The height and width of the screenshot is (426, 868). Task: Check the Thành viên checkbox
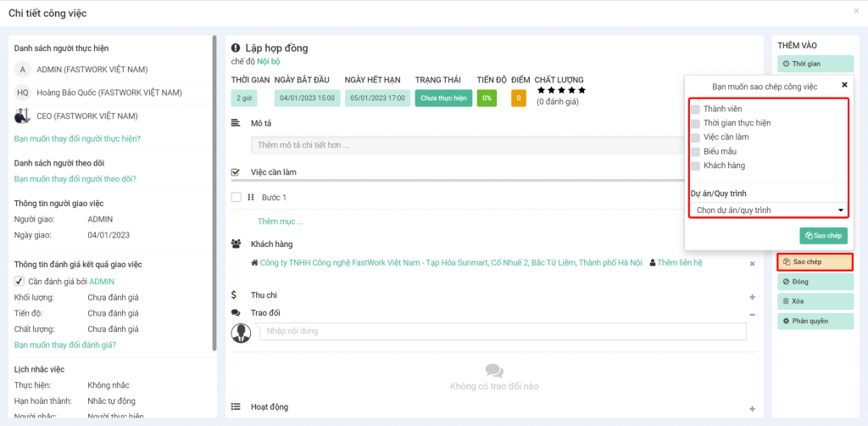[x=695, y=109]
